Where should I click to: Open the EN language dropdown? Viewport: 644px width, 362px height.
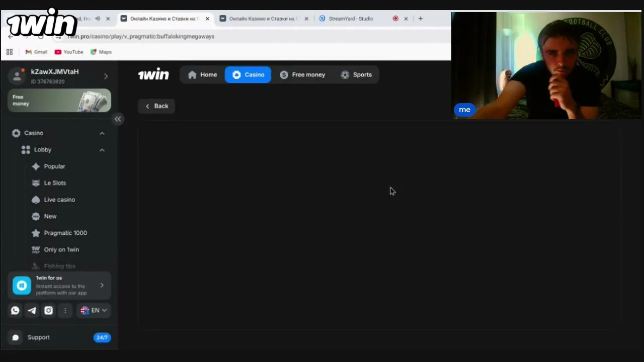[94, 311]
